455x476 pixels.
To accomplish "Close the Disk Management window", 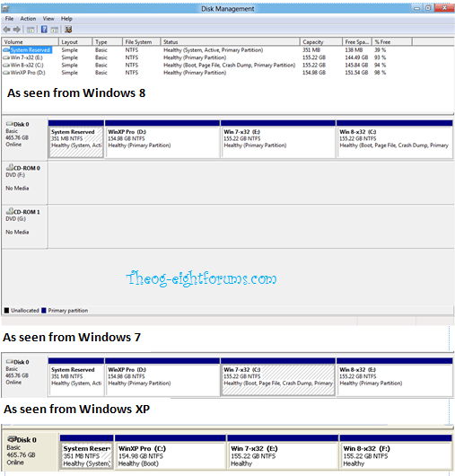I will tap(444, 8).
